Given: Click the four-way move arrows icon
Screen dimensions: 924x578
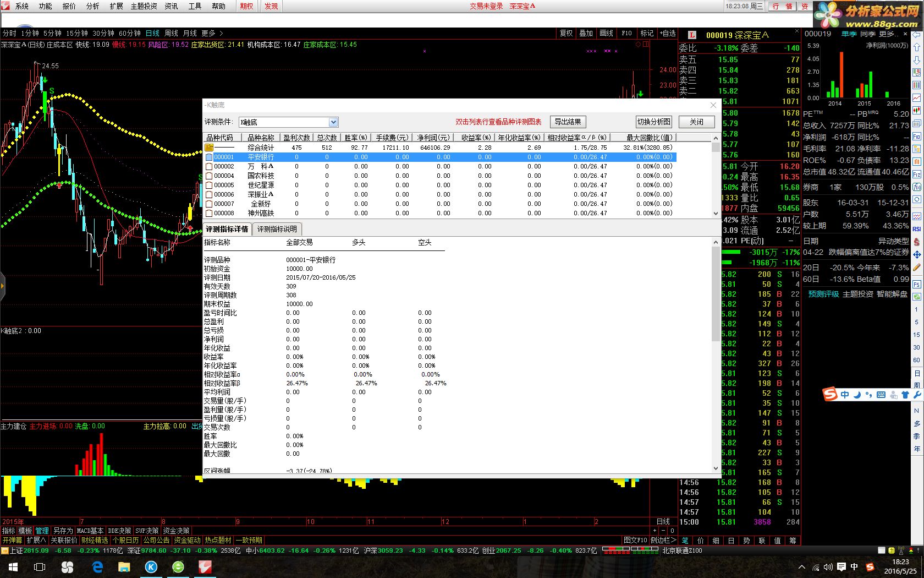Looking at the screenshot, I should click(x=917, y=255).
